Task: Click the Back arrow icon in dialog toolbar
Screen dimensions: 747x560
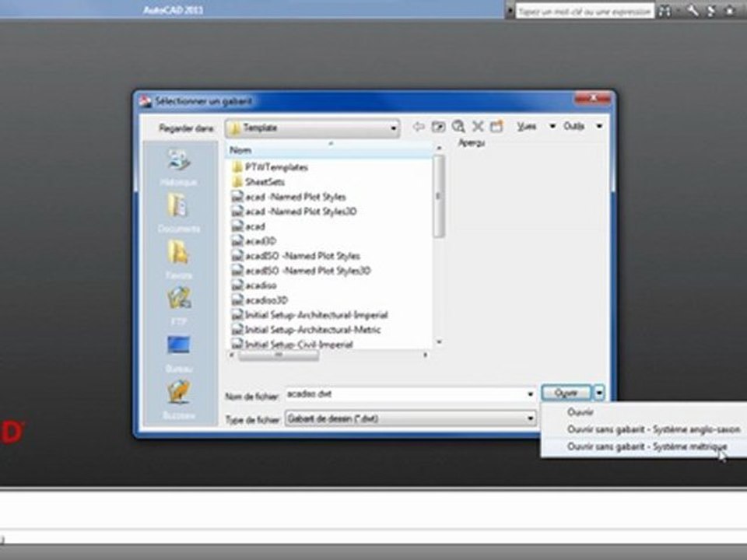Action: [x=419, y=127]
